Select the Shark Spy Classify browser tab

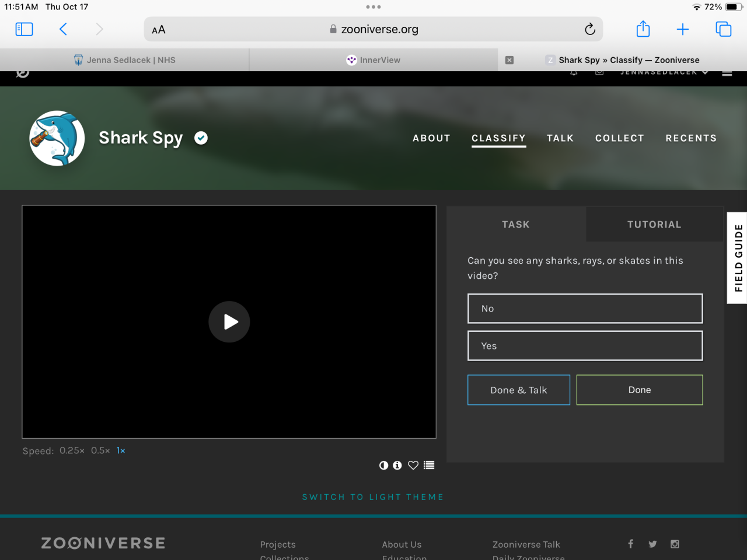(x=622, y=60)
